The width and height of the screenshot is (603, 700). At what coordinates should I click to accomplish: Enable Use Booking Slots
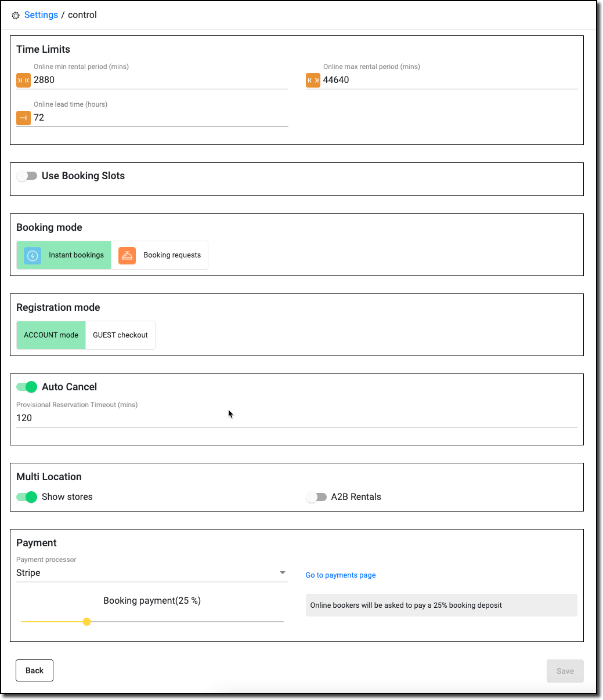27,175
